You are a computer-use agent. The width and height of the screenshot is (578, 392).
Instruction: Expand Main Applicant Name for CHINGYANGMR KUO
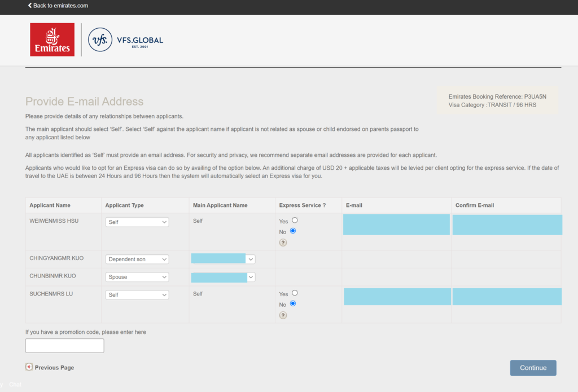tap(251, 259)
